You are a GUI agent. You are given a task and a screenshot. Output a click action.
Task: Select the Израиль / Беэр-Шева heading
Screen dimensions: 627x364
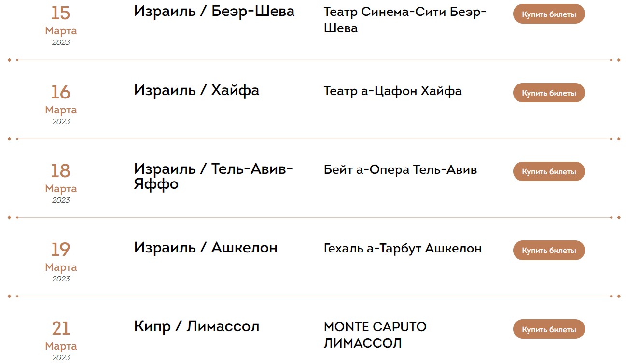[x=214, y=11]
